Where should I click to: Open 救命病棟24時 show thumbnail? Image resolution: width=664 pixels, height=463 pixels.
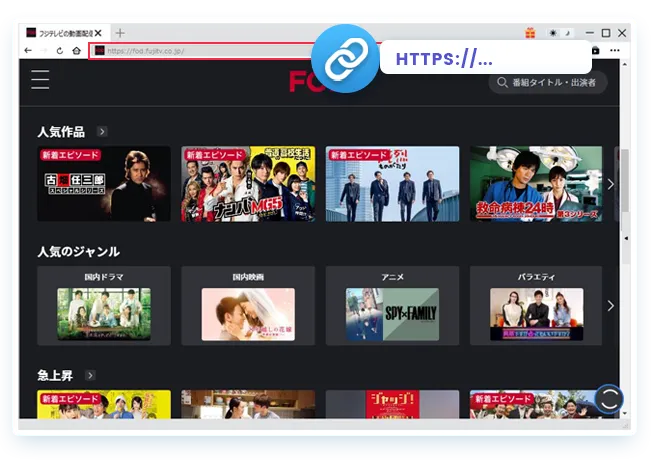536,184
